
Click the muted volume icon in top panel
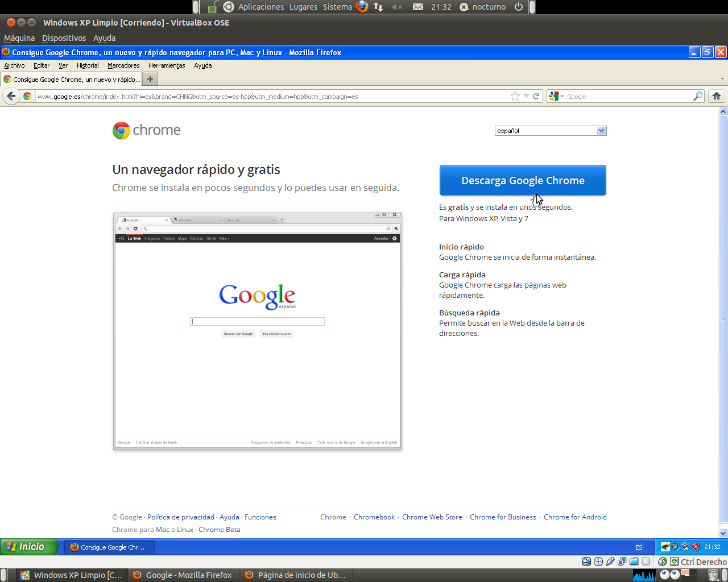tap(397, 7)
